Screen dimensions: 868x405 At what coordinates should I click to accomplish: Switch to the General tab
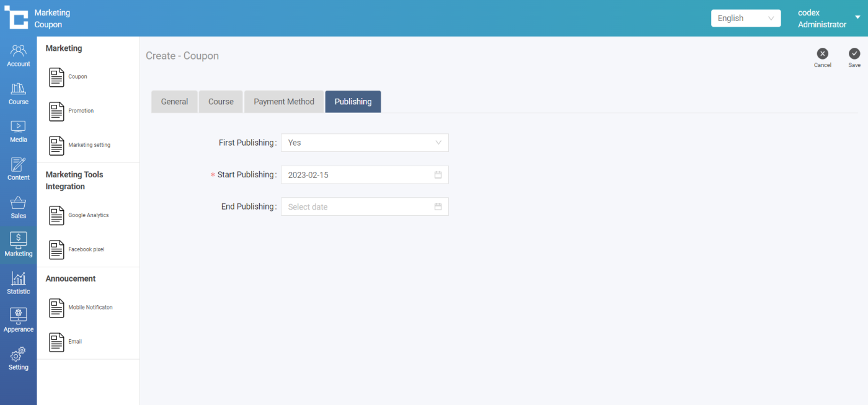(174, 102)
